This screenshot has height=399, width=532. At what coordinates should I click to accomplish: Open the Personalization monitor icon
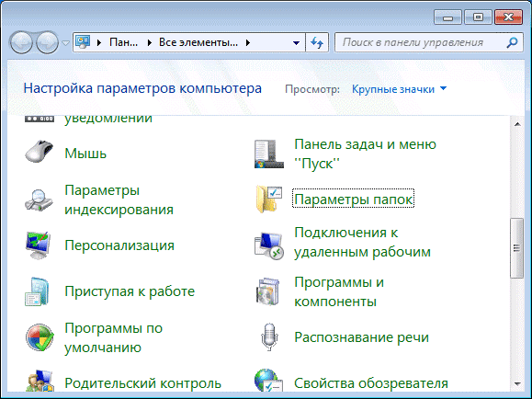[x=39, y=245]
